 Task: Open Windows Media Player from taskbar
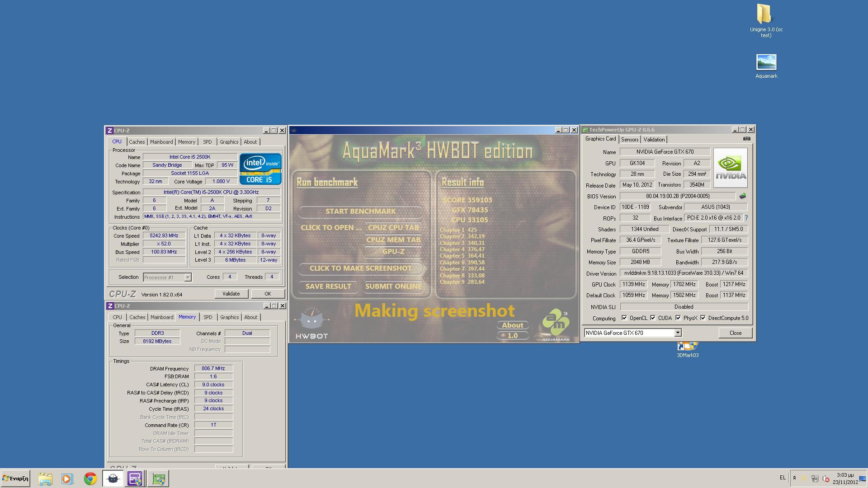pos(67,479)
